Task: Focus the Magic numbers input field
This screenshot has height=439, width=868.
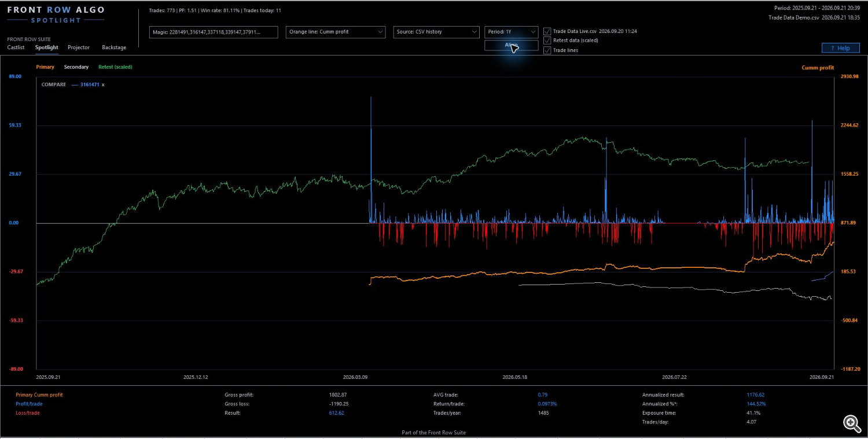Action: pyautogui.click(x=214, y=32)
